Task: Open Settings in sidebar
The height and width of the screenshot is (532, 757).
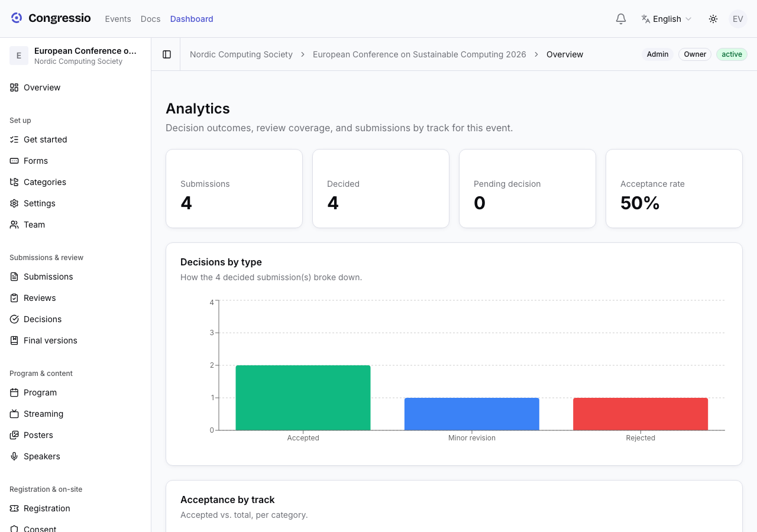Action: click(75, 203)
